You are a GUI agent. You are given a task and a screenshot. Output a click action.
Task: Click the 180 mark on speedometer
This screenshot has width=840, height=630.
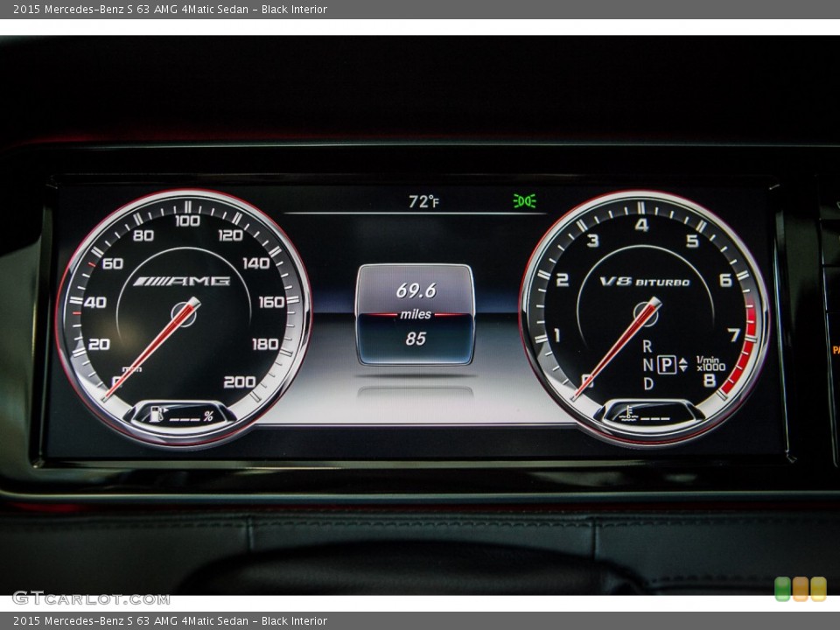point(265,344)
